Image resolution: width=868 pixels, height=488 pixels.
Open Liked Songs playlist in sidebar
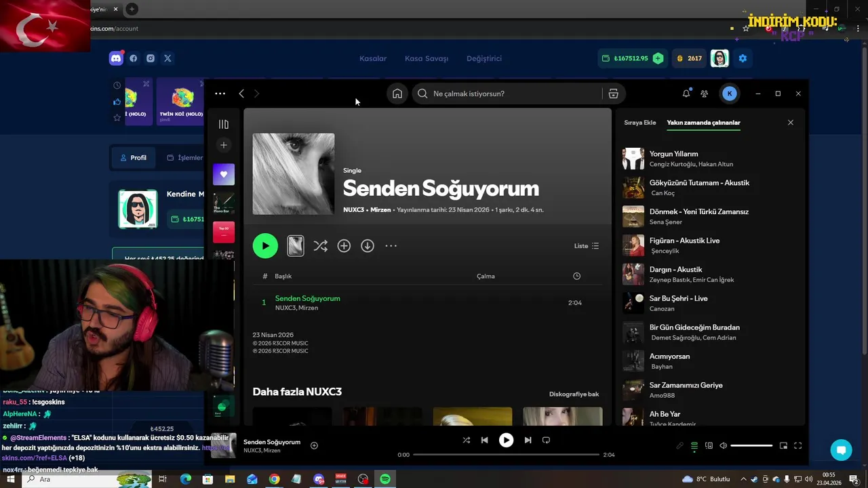coord(224,175)
